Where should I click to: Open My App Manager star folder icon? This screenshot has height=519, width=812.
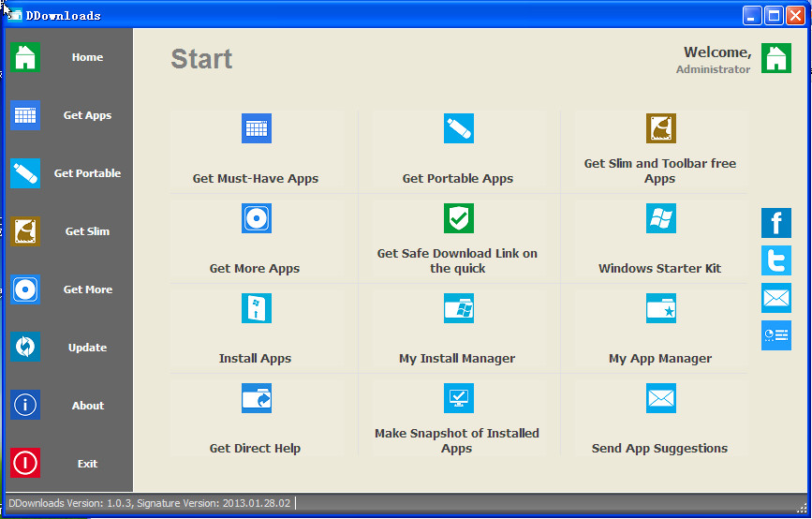[661, 308]
